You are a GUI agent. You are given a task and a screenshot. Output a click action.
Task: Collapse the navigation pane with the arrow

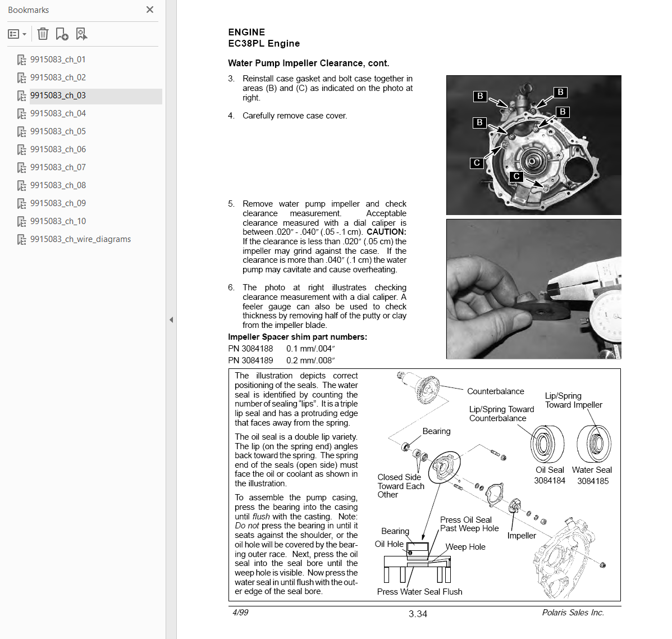171,319
